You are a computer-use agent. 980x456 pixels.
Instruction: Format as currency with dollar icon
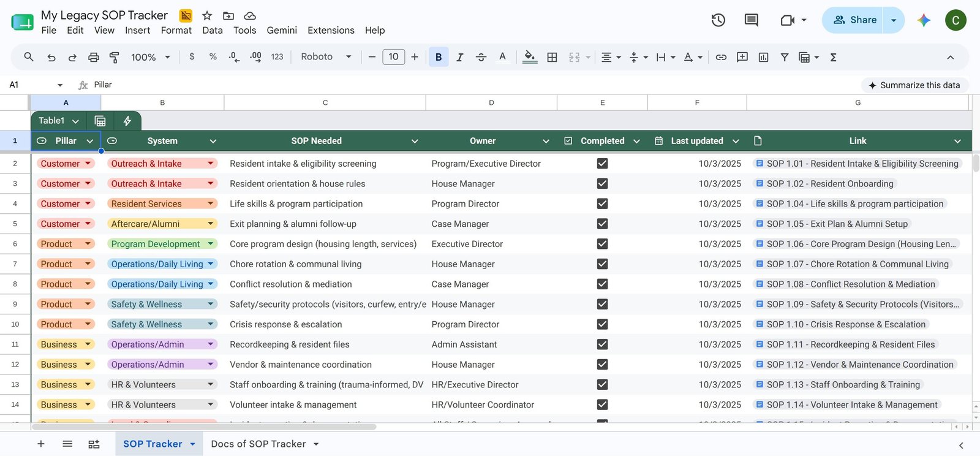point(192,56)
